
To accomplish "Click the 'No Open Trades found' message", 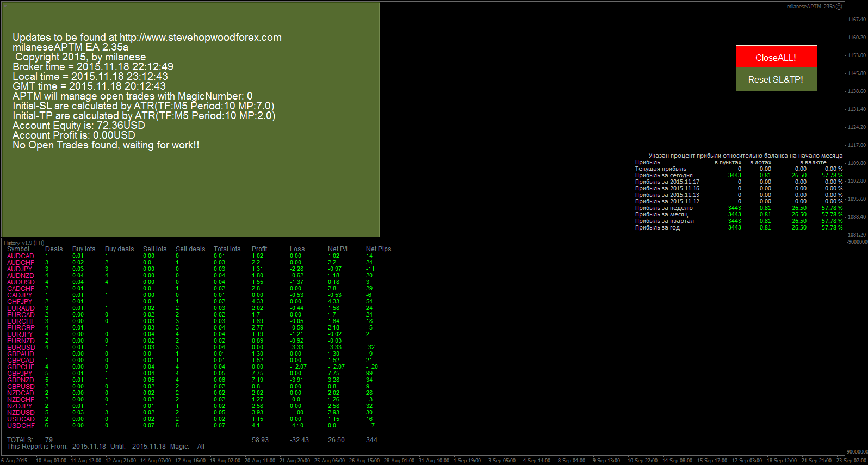I will tap(106, 145).
